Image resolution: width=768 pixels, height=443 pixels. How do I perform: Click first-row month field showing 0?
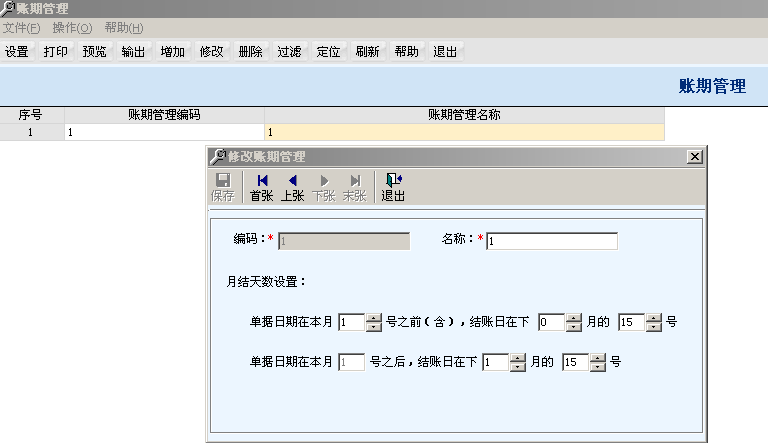tap(552, 322)
